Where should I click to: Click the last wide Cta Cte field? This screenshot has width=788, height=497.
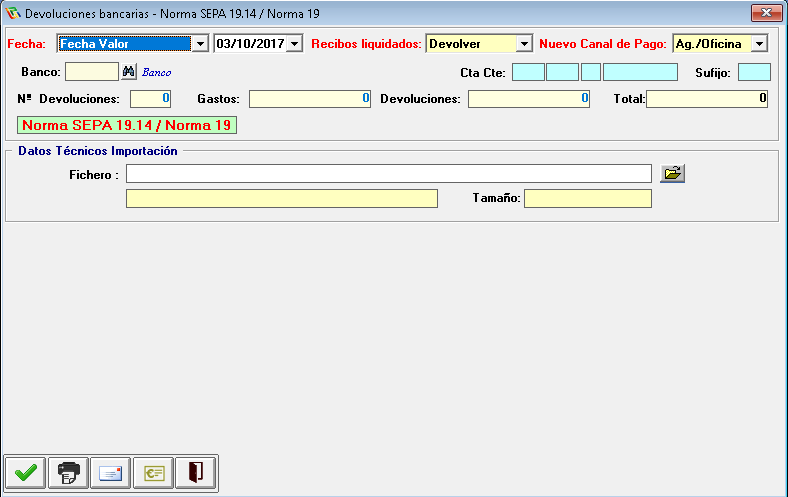point(640,72)
